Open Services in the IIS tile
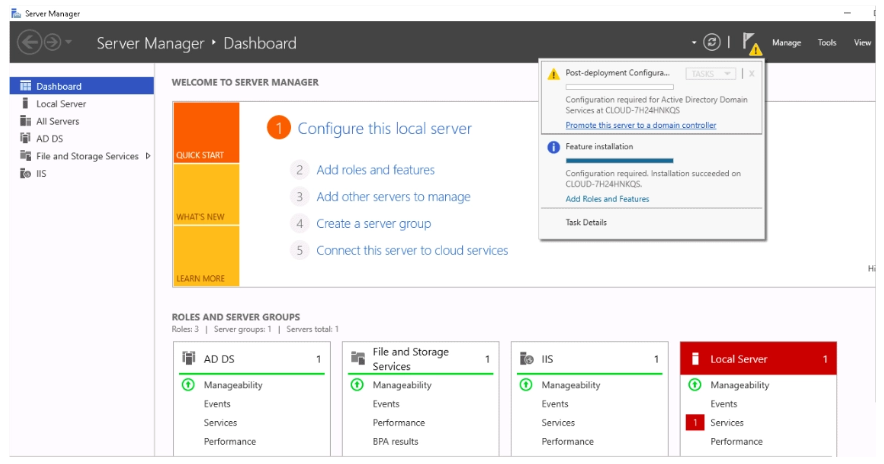Image resolution: width=884 pixels, height=464 pixels. pos(558,422)
